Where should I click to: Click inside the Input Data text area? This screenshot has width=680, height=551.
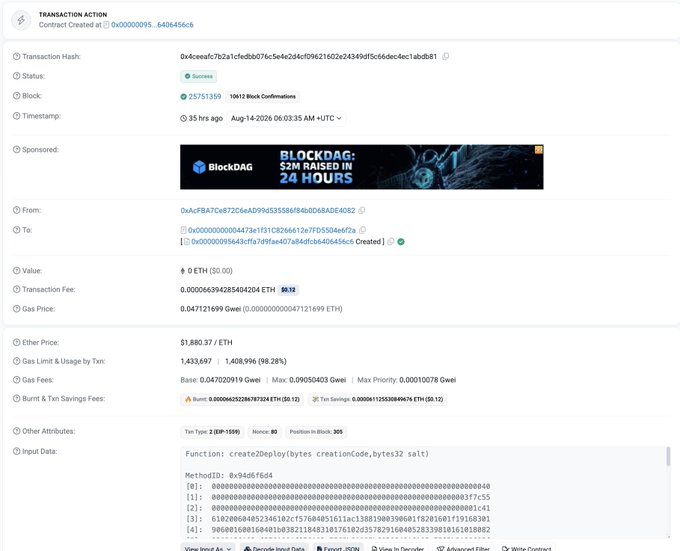point(425,492)
